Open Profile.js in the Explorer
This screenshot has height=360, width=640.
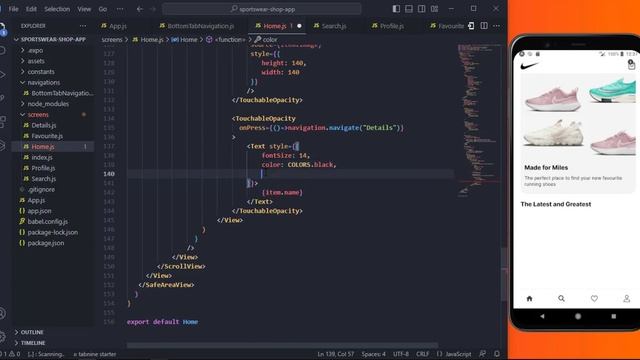point(53,168)
